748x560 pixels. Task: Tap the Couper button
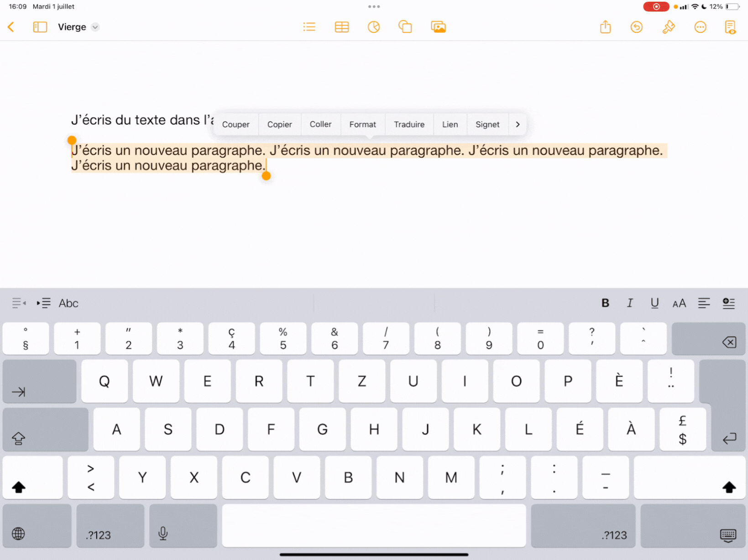pyautogui.click(x=235, y=124)
